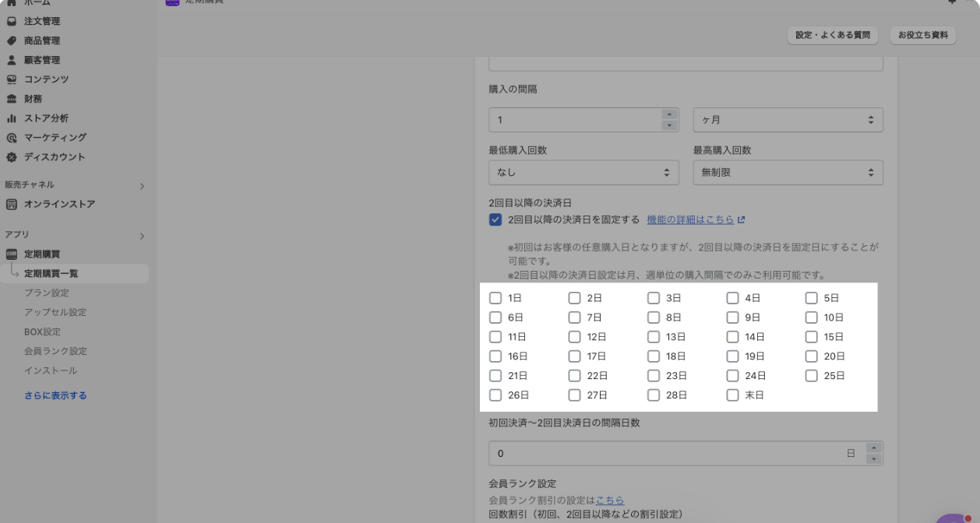The image size is (980, 523).
Task: Open the コンテンツ icon in sidebar
Action: (x=12, y=79)
